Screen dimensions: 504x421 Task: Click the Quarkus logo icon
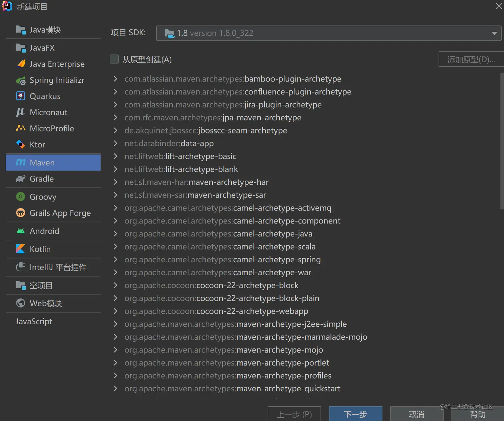coord(21,96)
